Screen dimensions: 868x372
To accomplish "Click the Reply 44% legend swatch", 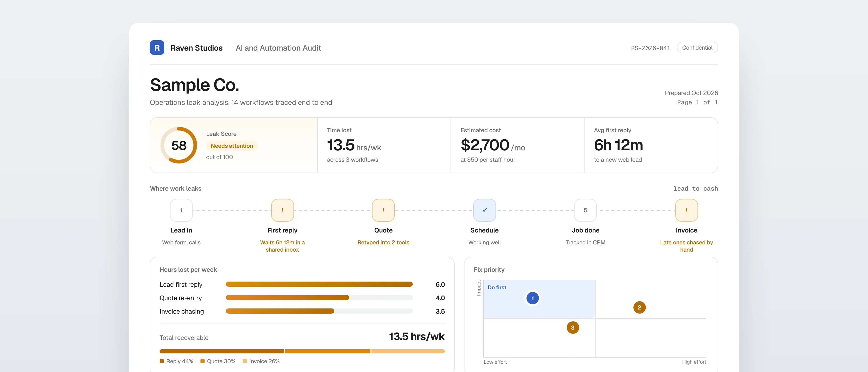I will click(x=162, y=361).
